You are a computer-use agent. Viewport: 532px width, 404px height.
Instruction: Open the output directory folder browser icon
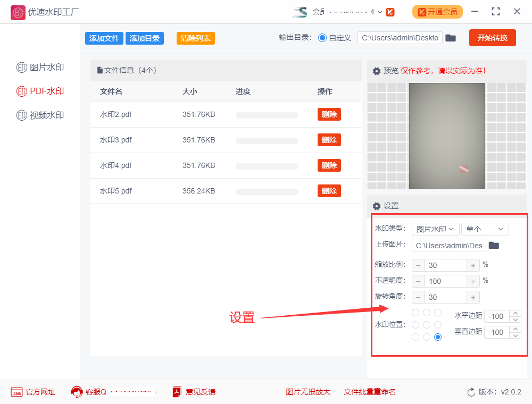pos(451,38)
